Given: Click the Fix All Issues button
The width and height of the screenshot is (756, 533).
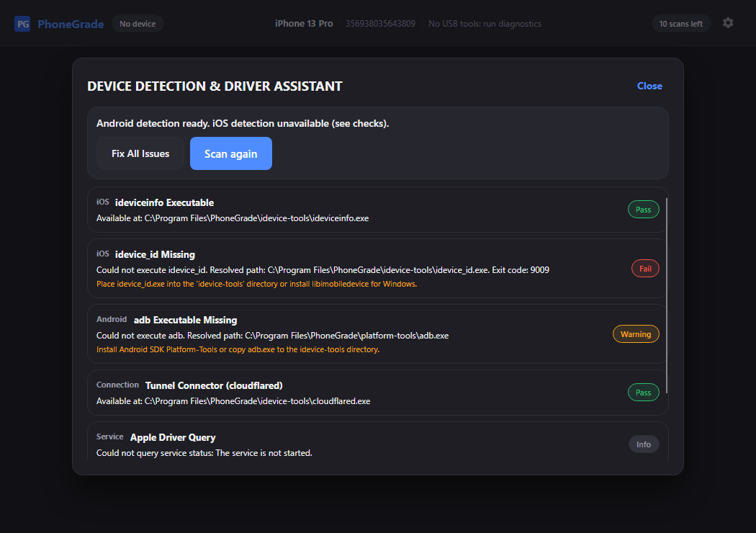Looking at the screenshot, I should 140,153.
